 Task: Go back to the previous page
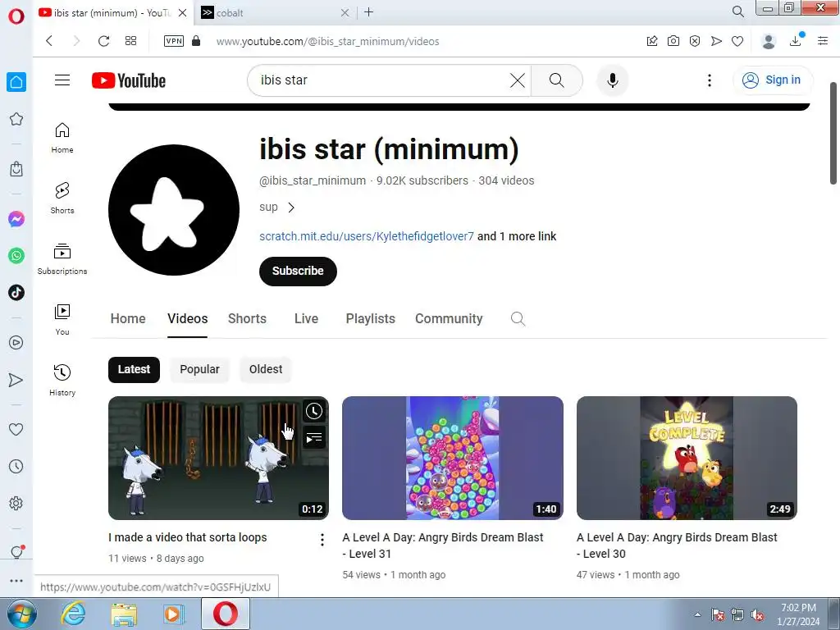click(x=49, y=41)
